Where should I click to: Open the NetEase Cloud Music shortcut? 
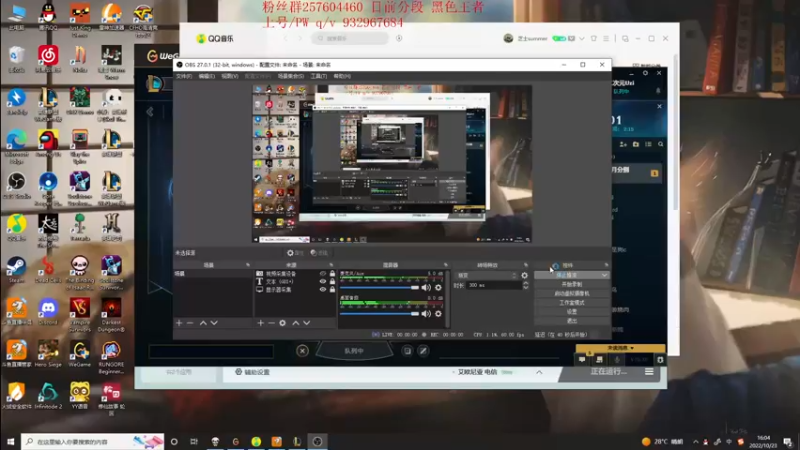[48, 59]
